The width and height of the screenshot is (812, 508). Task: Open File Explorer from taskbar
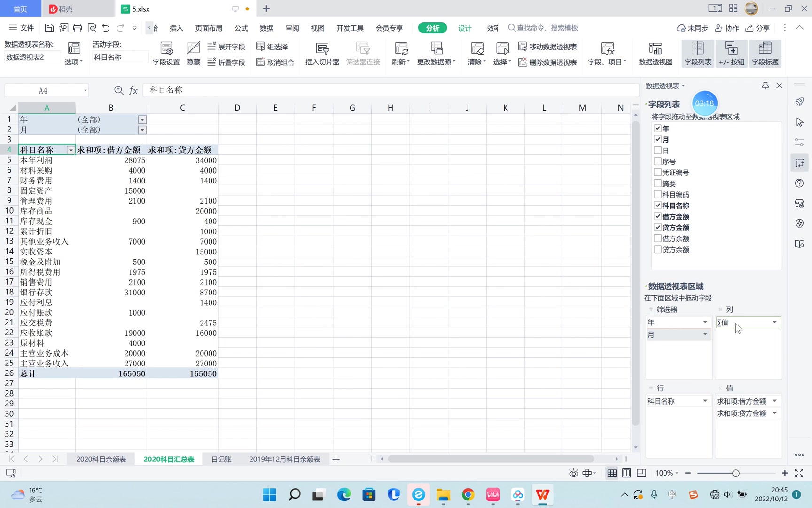pos(443,495)
